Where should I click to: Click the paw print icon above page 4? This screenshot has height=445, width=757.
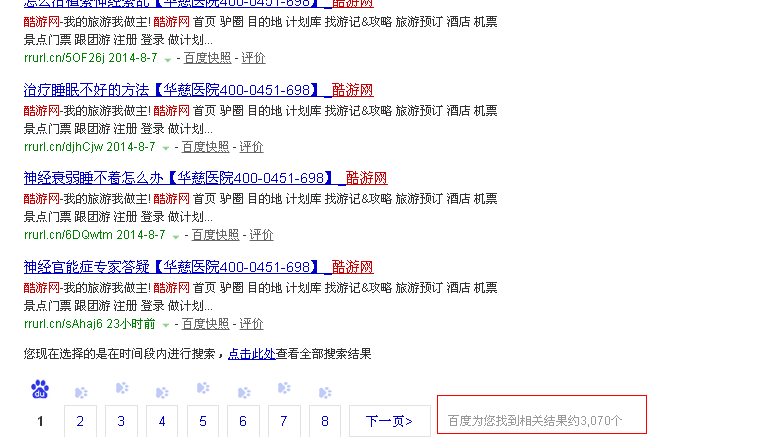162,393
